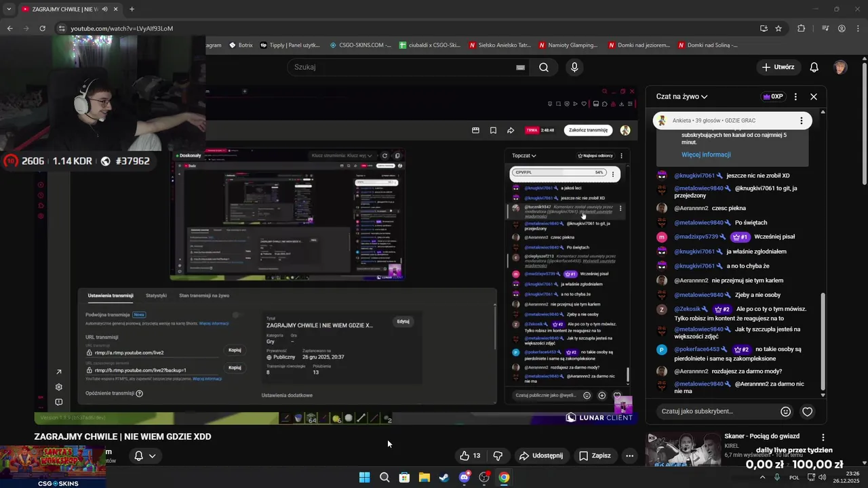Expand the system tray hidden icons chevron
The width and height of the screenshot is (868, 488).
coord(762,477)
